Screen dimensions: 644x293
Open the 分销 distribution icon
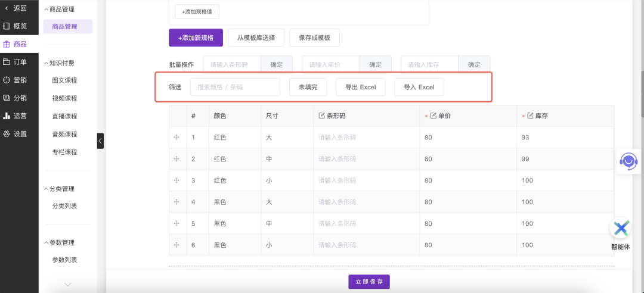[x=6, y=98]
